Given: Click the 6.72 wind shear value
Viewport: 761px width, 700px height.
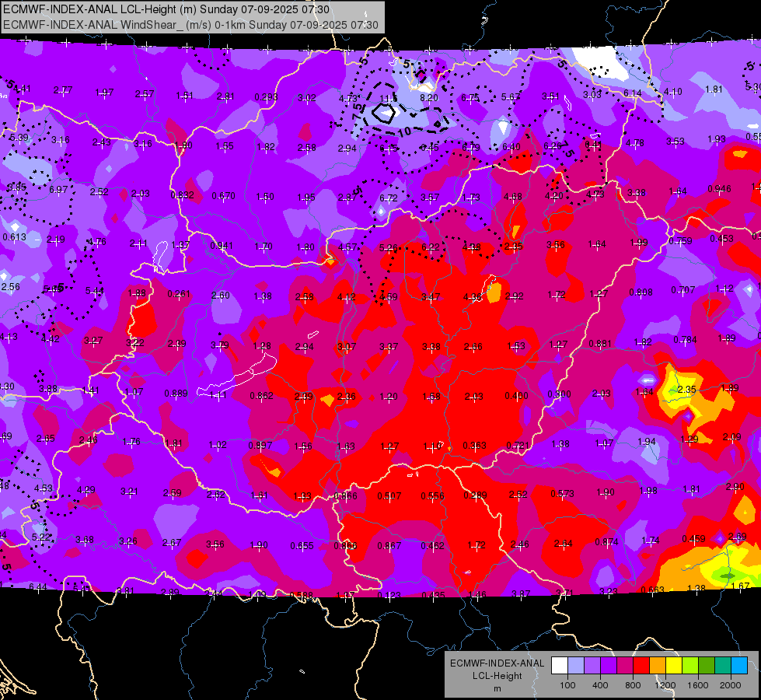Looking at the screenshot, I should coord(388,198).
